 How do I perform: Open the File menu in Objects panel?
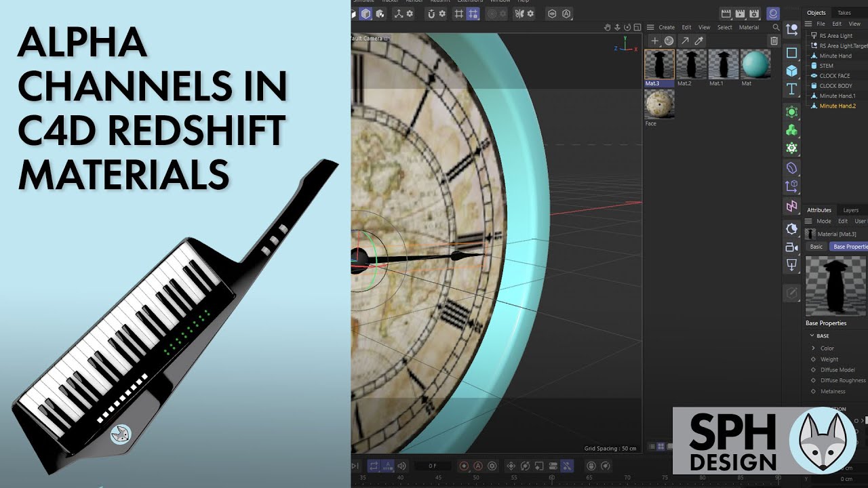tap(821, 24)
